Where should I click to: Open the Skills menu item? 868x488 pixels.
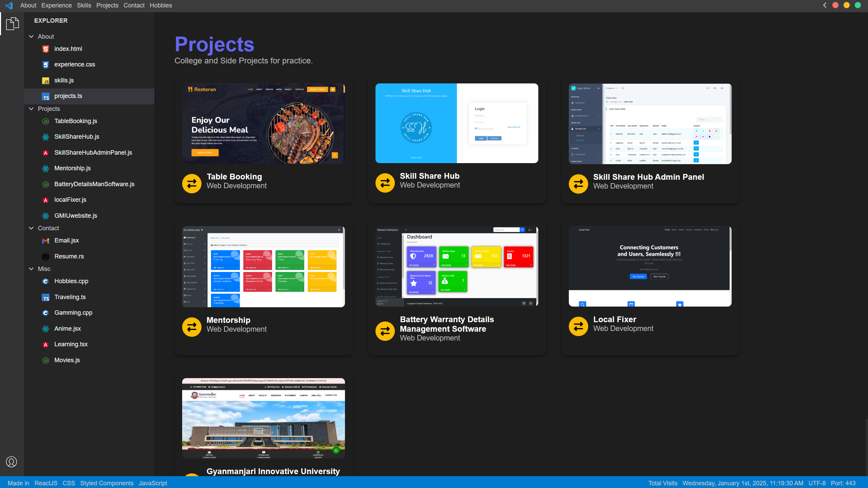(x=84, y=5)
